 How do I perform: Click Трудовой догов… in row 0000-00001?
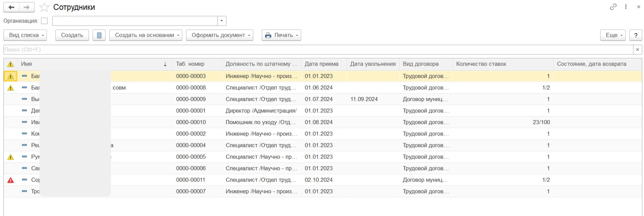tap(426, 111)
